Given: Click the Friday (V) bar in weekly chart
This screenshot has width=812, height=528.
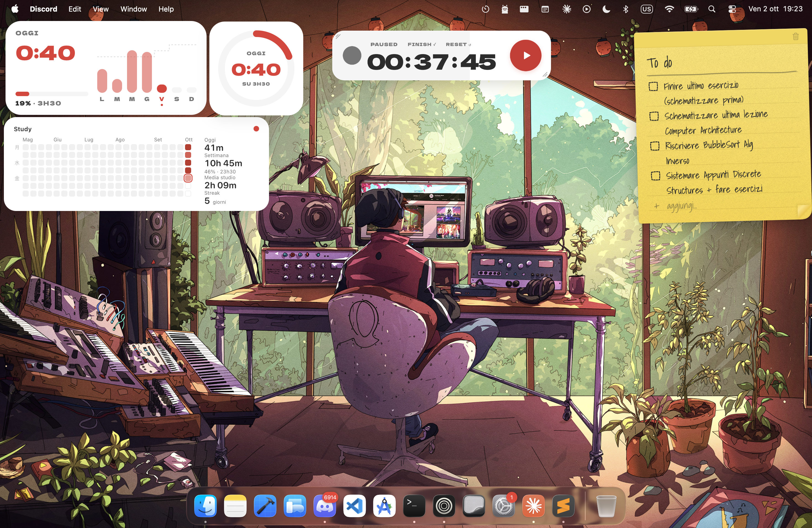Looking at the screenshot, I should 162,88.
